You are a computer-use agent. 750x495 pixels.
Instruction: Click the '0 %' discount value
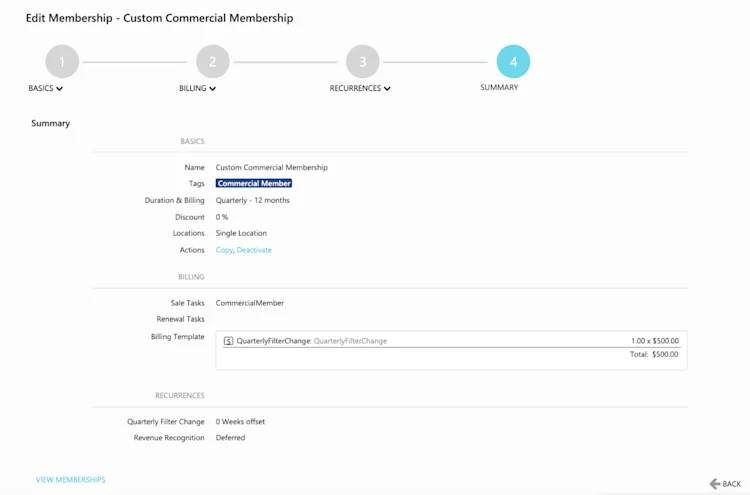pos(221,217)
